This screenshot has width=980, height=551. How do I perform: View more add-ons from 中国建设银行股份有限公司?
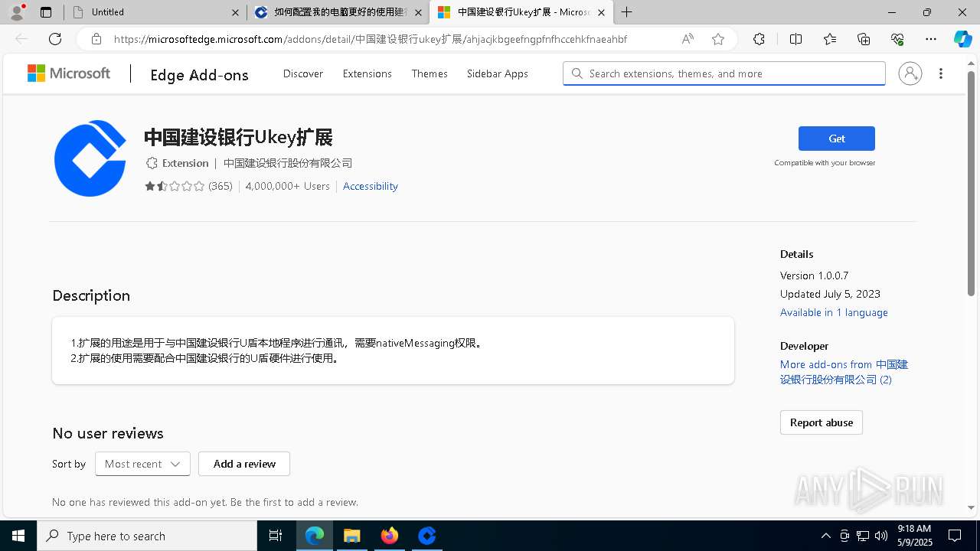point(844,372)
